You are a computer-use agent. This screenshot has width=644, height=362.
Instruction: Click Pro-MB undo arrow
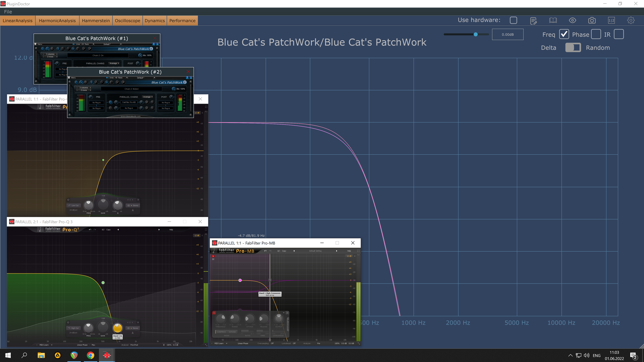pos(265,251)
